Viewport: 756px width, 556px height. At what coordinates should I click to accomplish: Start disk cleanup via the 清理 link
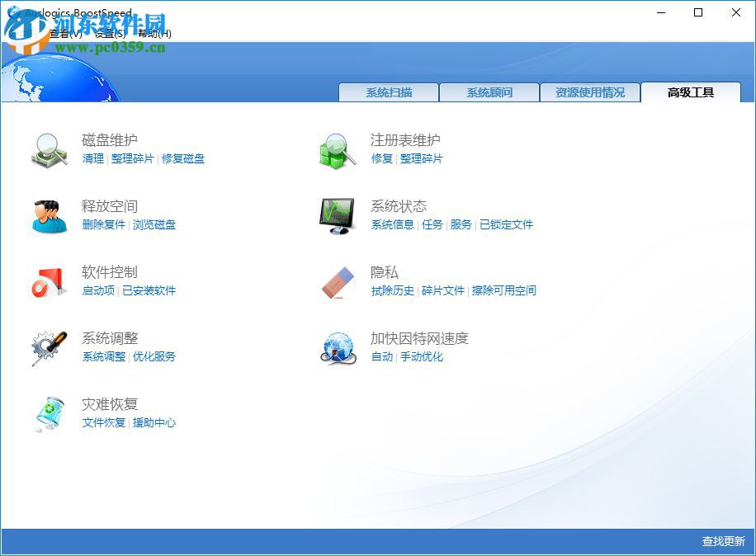(92, 158)
